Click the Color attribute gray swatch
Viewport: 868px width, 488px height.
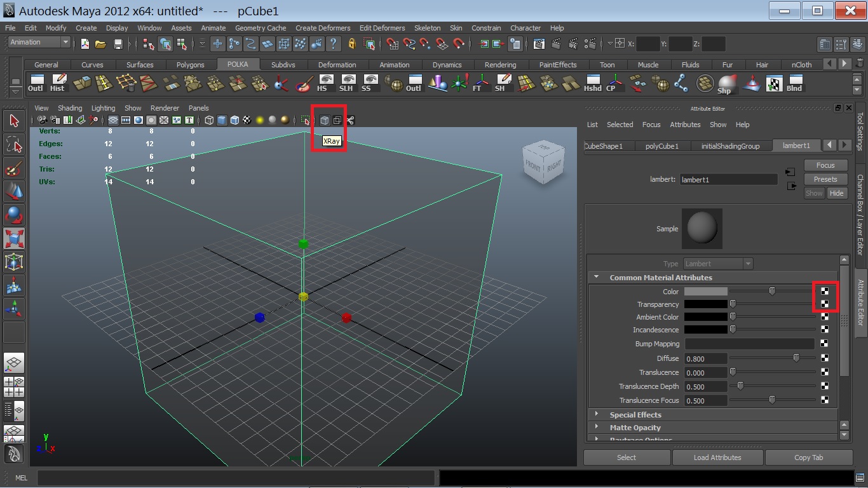point(705,292)
